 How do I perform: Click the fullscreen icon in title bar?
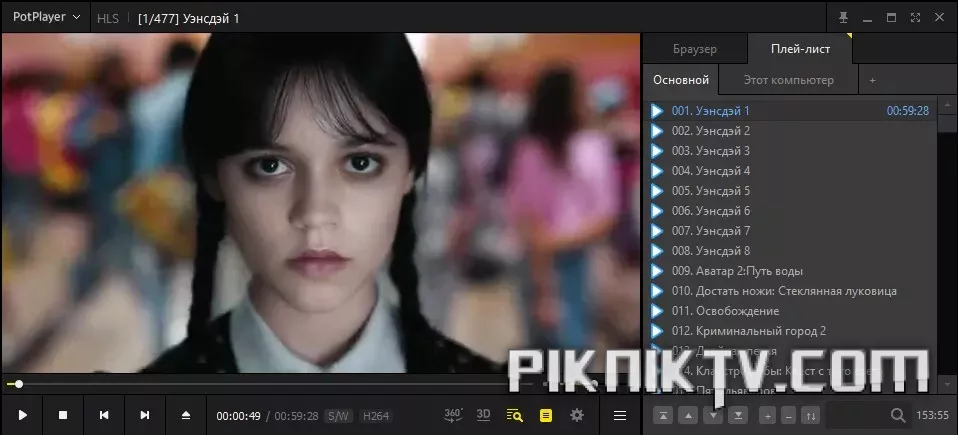pos(915,18)
